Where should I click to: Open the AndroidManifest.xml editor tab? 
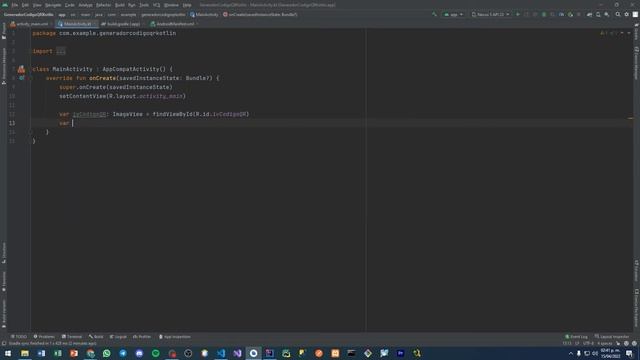tap(173, 24)
